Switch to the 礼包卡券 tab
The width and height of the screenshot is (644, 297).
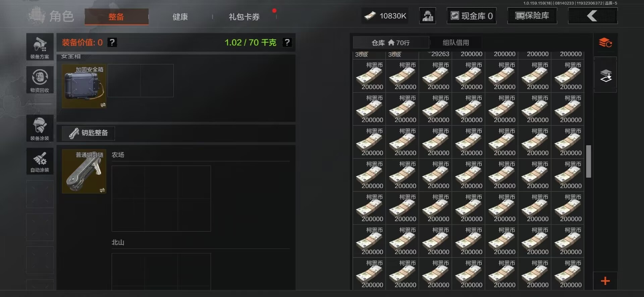pyautogui.click(x=244, y=17)
